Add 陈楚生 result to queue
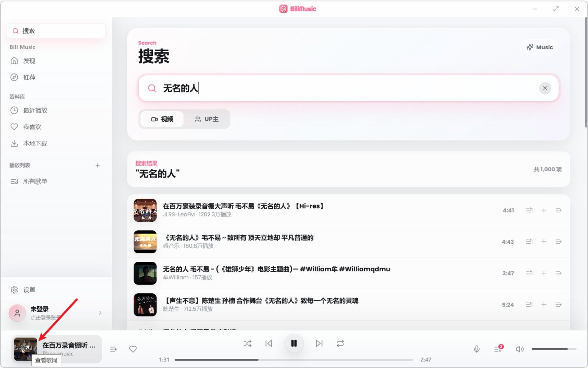 (x=559, y=305)
